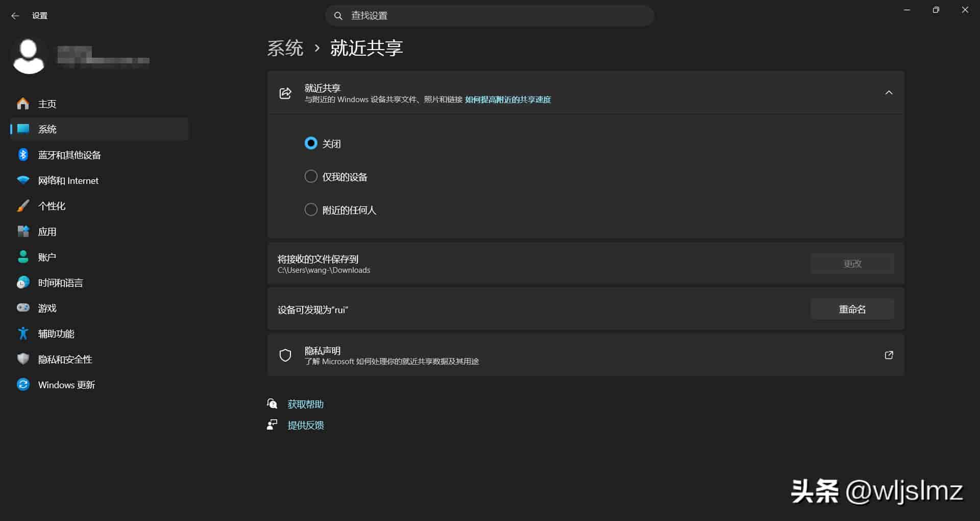Click the 更改 save location button
The width and height of the screenshot is (980, 521).
(852, 264)
